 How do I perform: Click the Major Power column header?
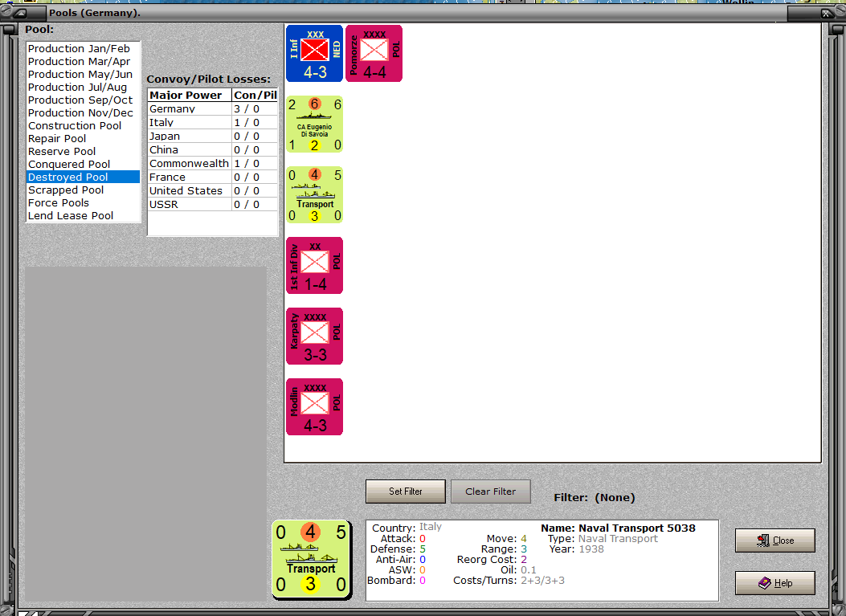click(x=190, y=95)
